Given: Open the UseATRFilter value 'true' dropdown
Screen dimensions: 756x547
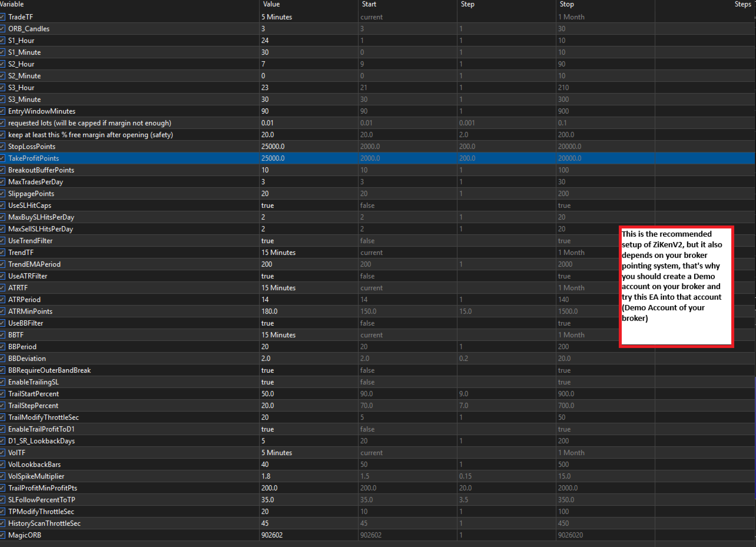Looking at the screenshot, I should [x=308, y=276].
